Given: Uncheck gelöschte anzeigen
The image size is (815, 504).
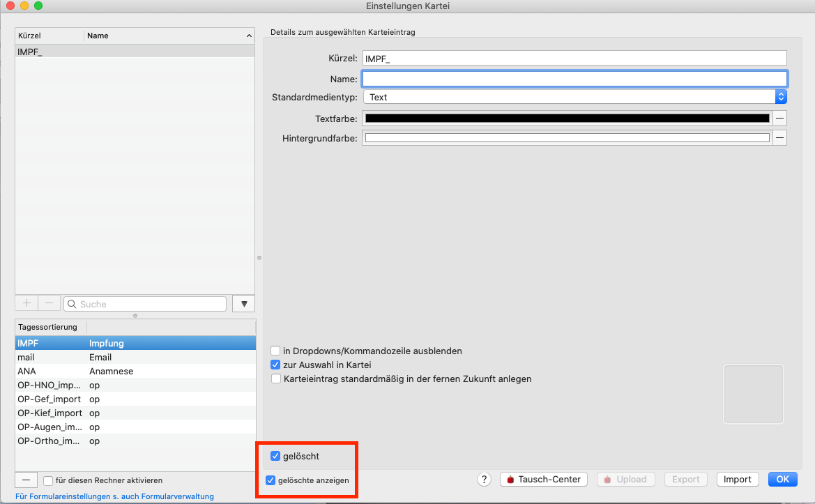Looking at the screenshot, I should tap(271, 480).
